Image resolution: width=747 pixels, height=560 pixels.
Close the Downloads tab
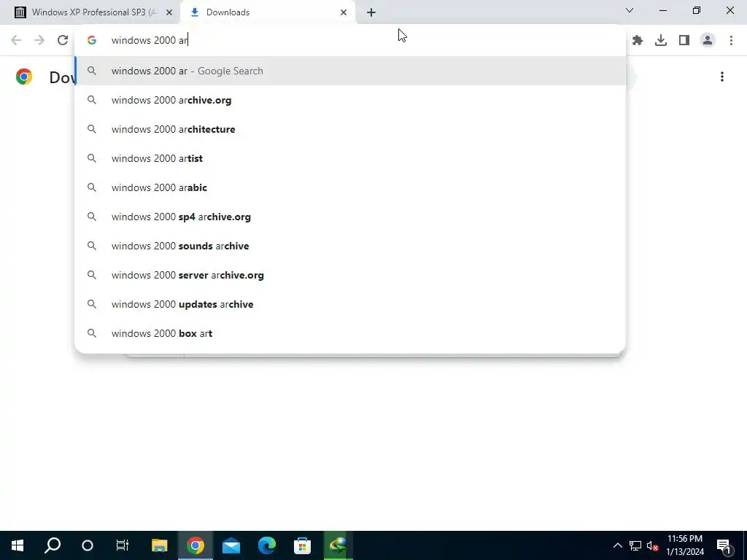pos(344,12)
